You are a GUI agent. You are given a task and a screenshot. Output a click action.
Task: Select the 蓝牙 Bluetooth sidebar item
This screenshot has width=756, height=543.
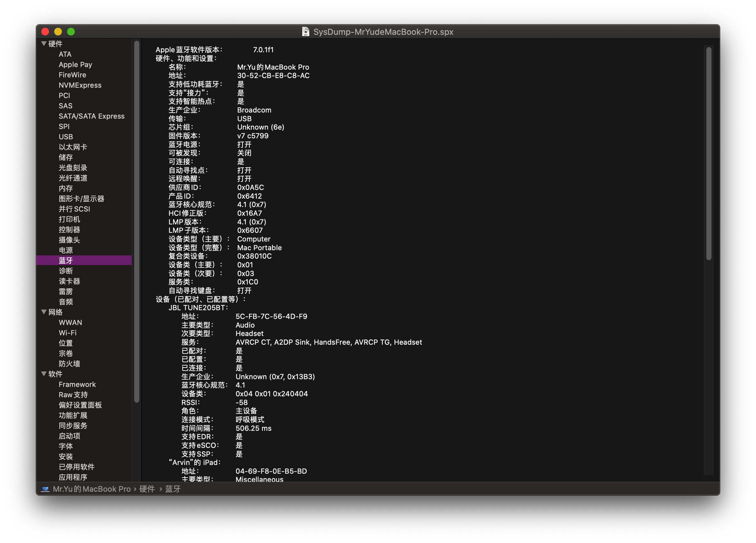[x=66, y=260]
